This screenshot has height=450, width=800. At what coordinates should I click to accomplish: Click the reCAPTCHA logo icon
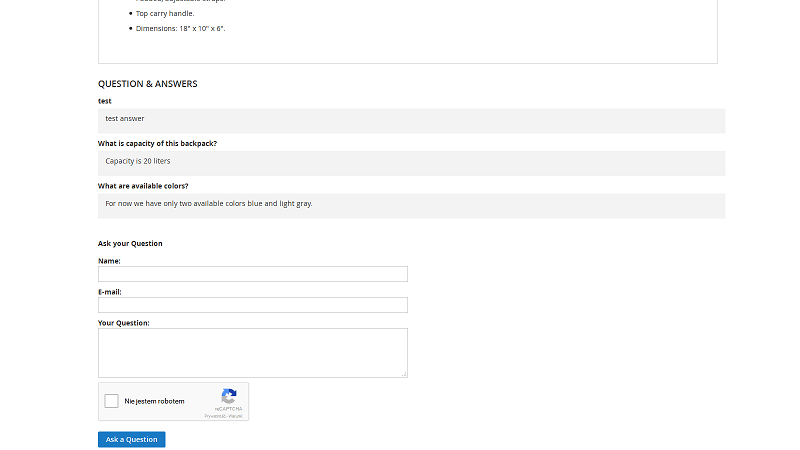[229, 396]
